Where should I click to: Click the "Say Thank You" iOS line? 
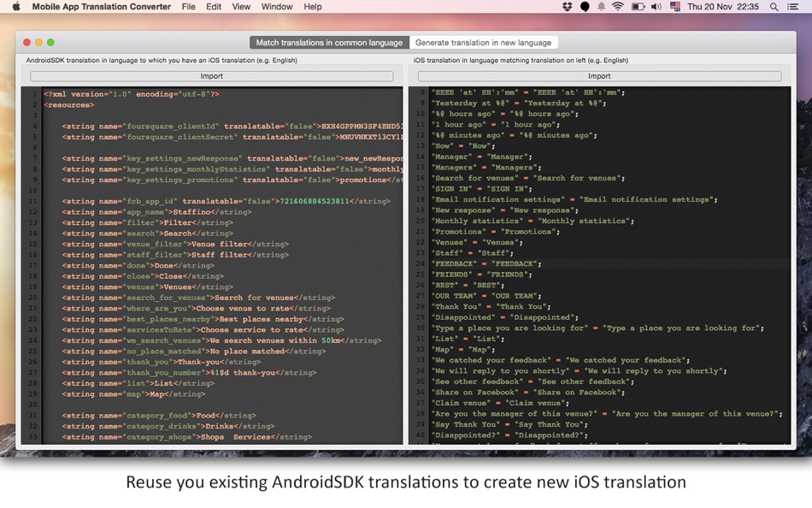coord(510,424)
